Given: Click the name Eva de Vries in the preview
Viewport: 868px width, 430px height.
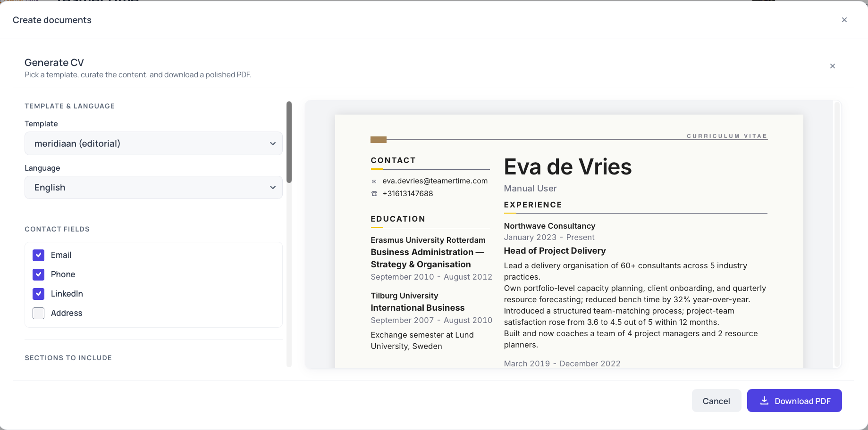Looking at the screenshot, I should coord(568,167).
